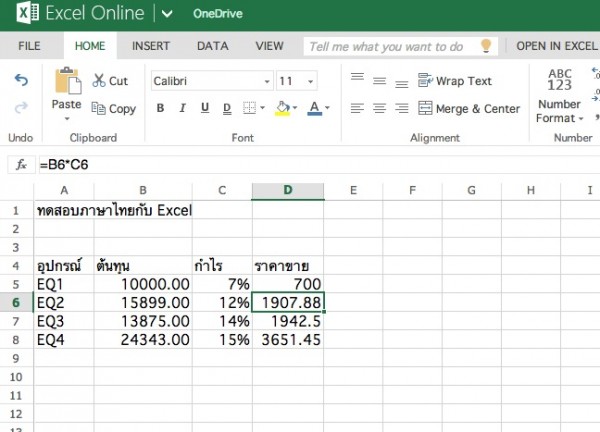The image size is (600, 432).
Task: Open the FILE menu tab
Action: tap(29, 46)
